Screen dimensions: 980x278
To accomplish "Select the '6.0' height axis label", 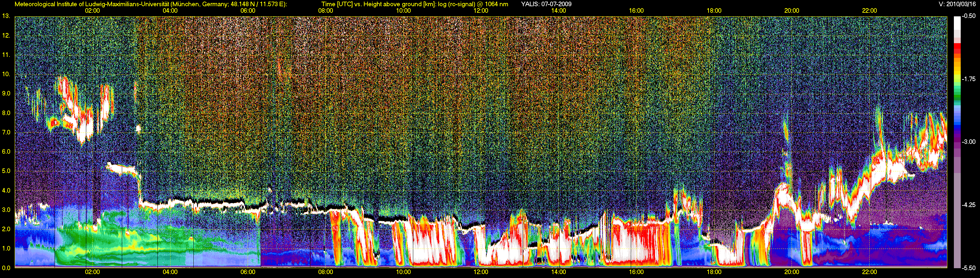I will (x=6, y=151).
